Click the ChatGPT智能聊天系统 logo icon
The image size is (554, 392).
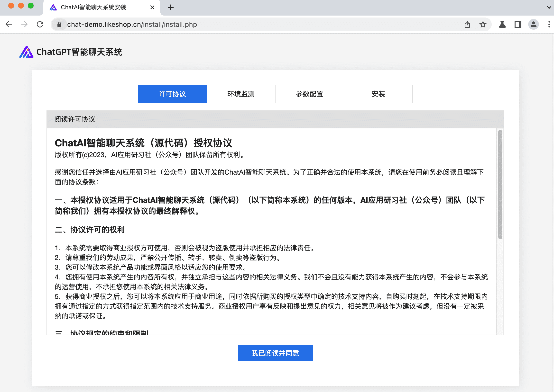pos(26,52)
